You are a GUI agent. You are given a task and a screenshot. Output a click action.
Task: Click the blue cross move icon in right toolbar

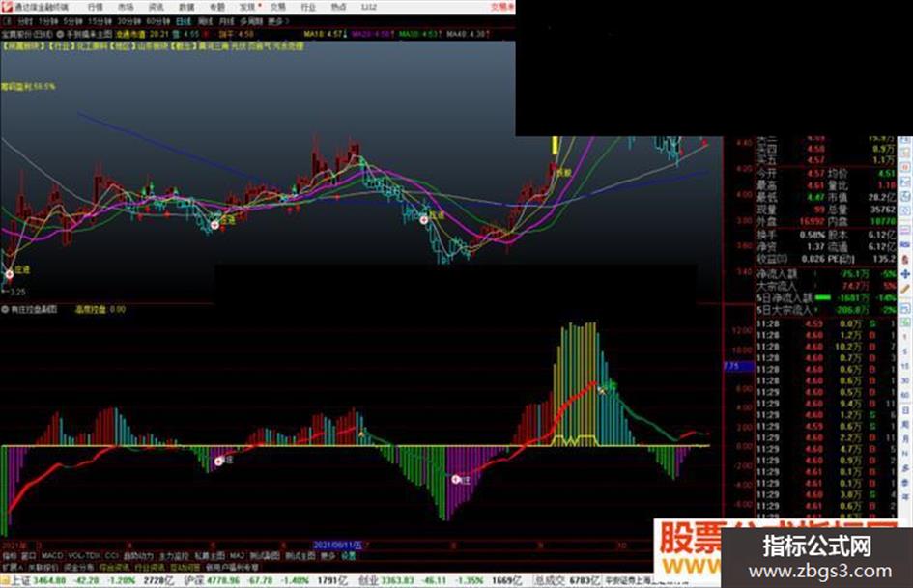[905, 273]
